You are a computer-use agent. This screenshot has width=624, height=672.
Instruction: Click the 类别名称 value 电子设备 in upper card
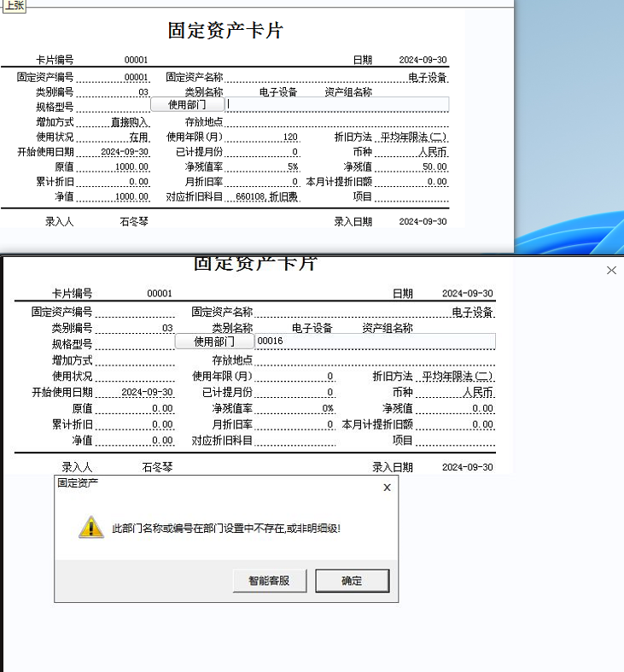click(x=278, y=92)
